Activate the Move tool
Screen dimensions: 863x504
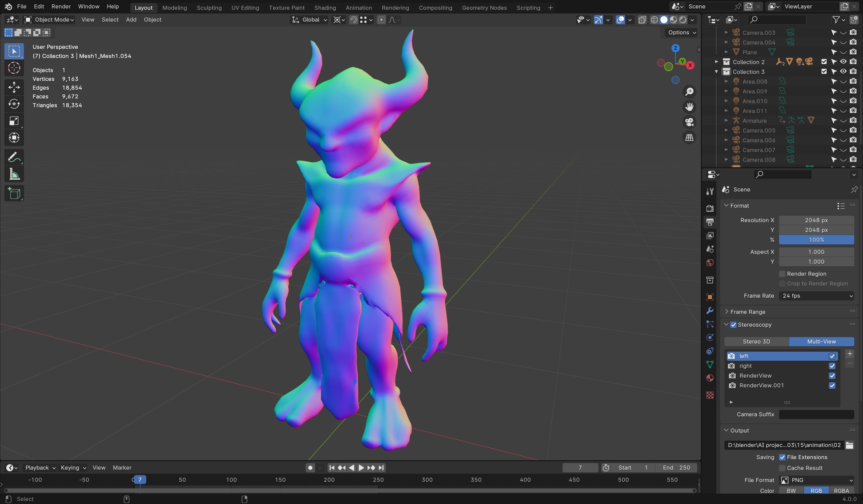14,87
